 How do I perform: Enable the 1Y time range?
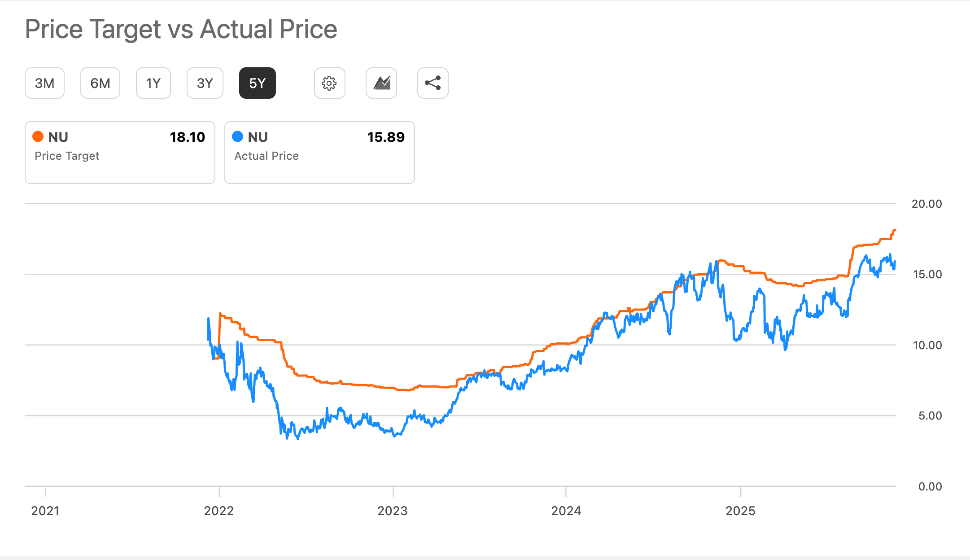[x=153, y=83]
